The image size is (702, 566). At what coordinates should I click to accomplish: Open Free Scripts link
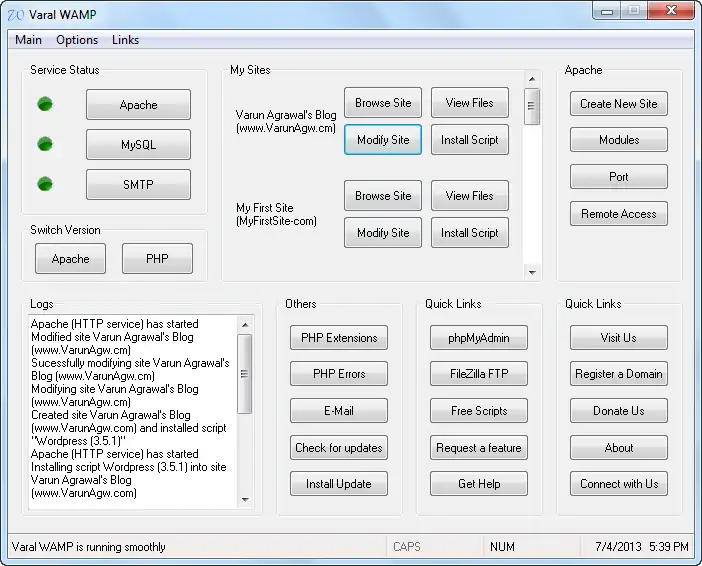pos(479,411)
